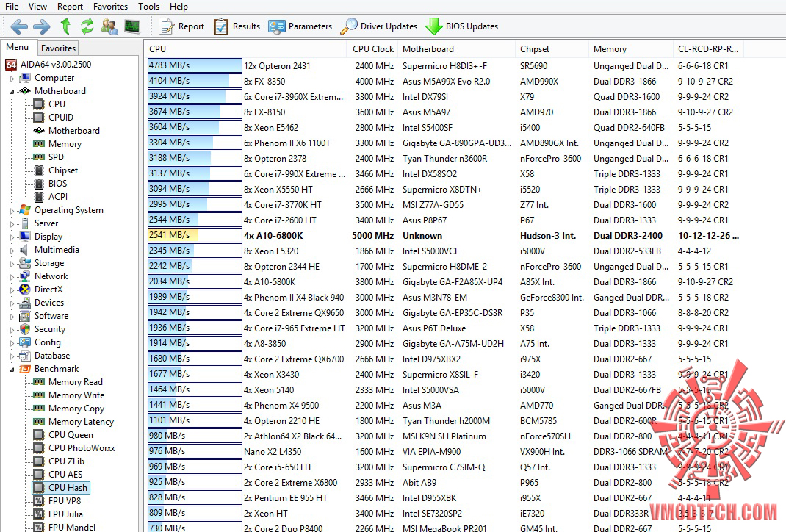Expand the Operating System node
786x532 pixels.
click(12, 211)
